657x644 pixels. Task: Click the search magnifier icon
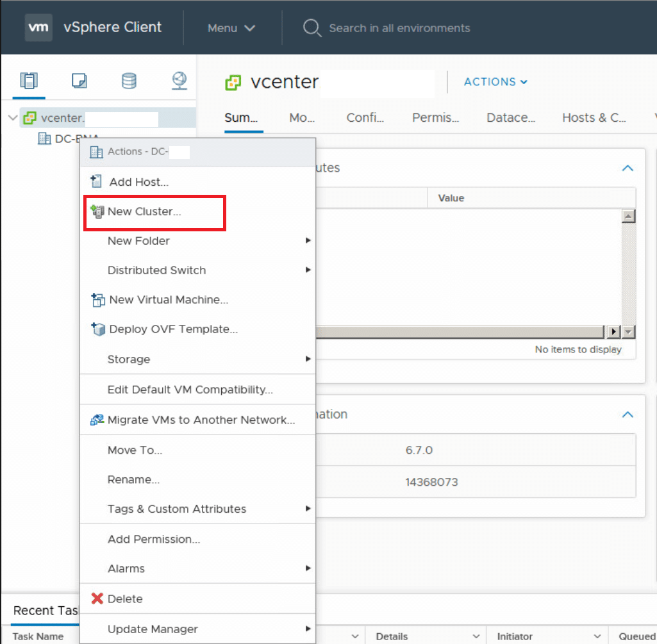point(312,28)
